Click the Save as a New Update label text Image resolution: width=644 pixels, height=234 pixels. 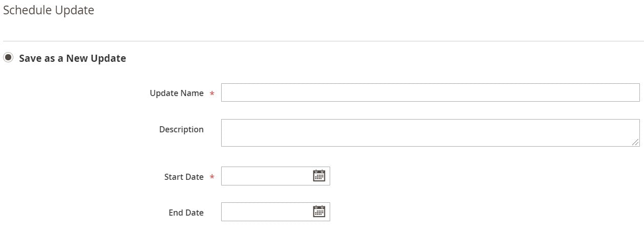click(x=72, y=58)
